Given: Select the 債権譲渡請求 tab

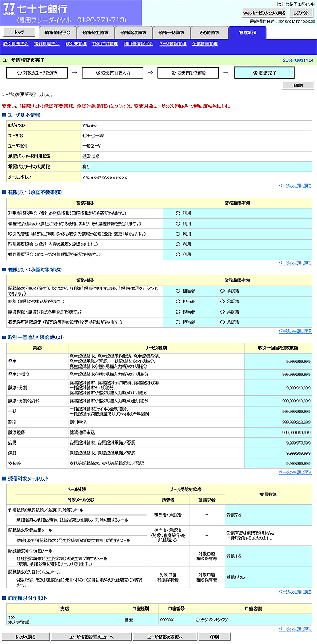Looking at the screenshot, I should pyautogui.click(x=133, y=33).
